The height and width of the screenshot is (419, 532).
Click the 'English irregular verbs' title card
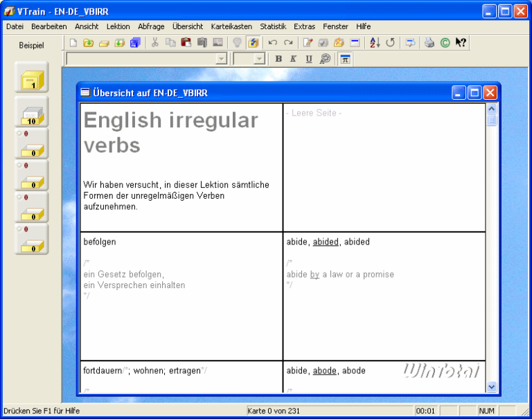(181, 168)
